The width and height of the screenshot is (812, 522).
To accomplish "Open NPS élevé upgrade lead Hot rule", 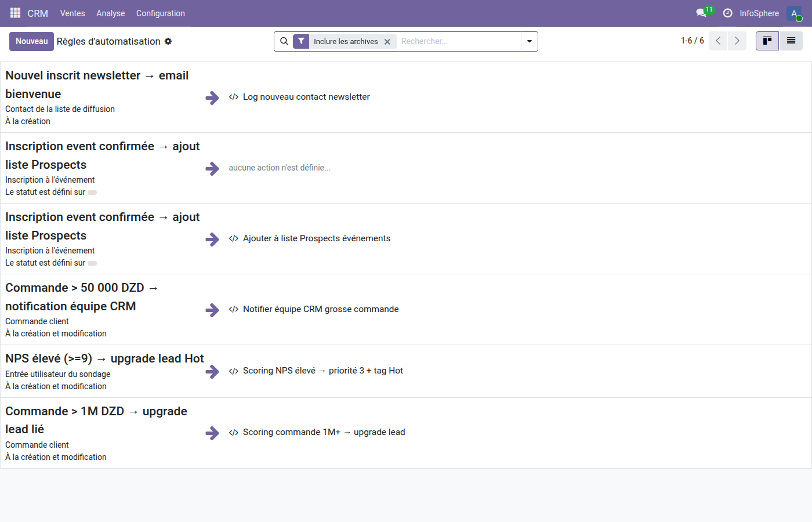I will pos(104,358).
